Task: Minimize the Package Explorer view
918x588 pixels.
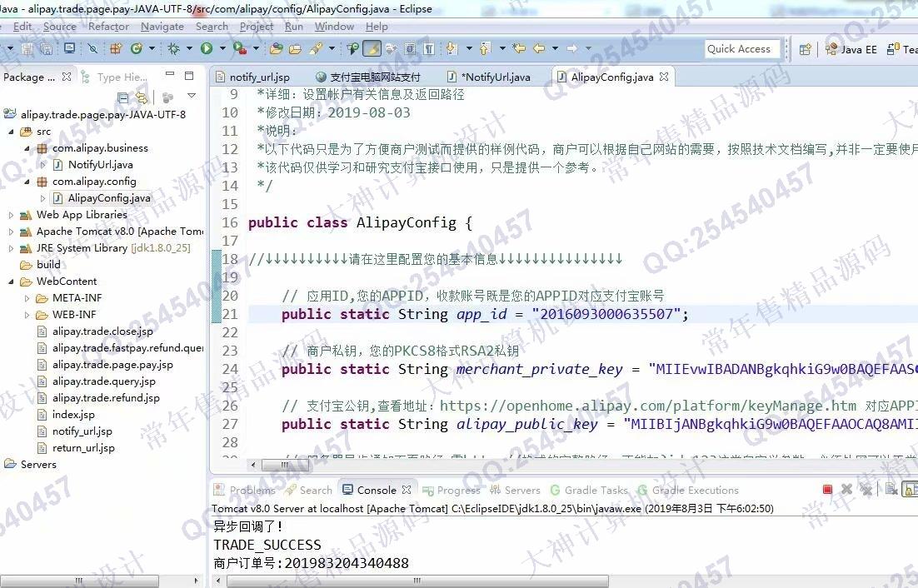Action: coord(170,74)
